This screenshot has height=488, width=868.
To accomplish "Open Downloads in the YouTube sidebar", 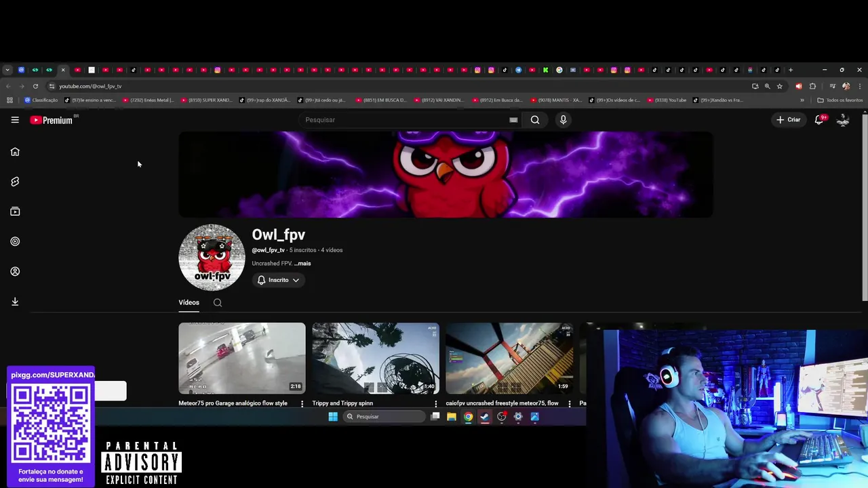I will [x=15, y=302].
